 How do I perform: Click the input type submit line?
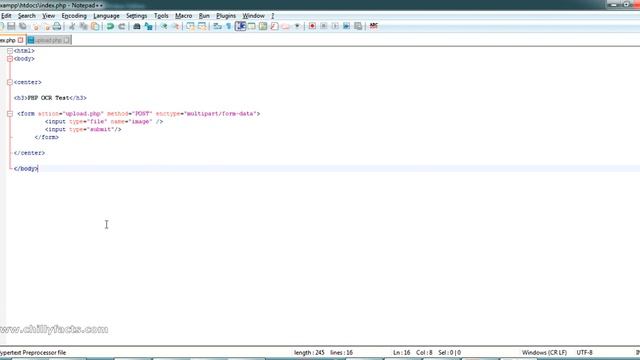tap(83, 129)
